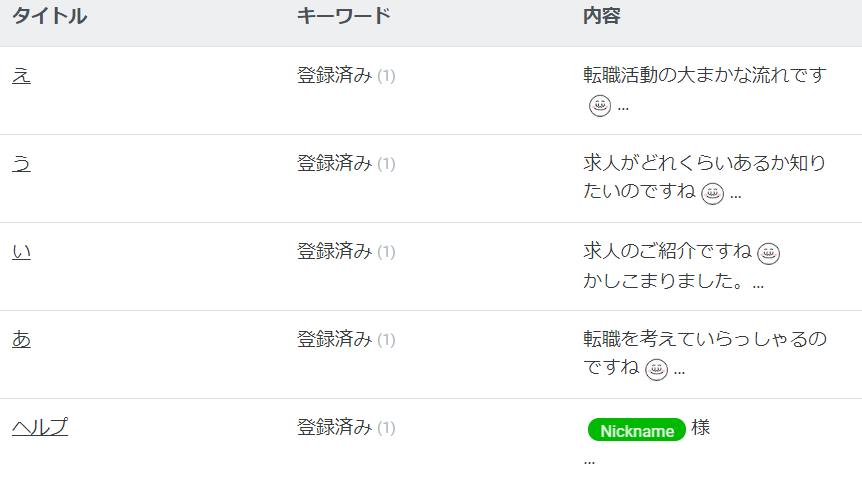Sort by the キーワード column header
Screen dimensions: 862x483
(344, 16)
